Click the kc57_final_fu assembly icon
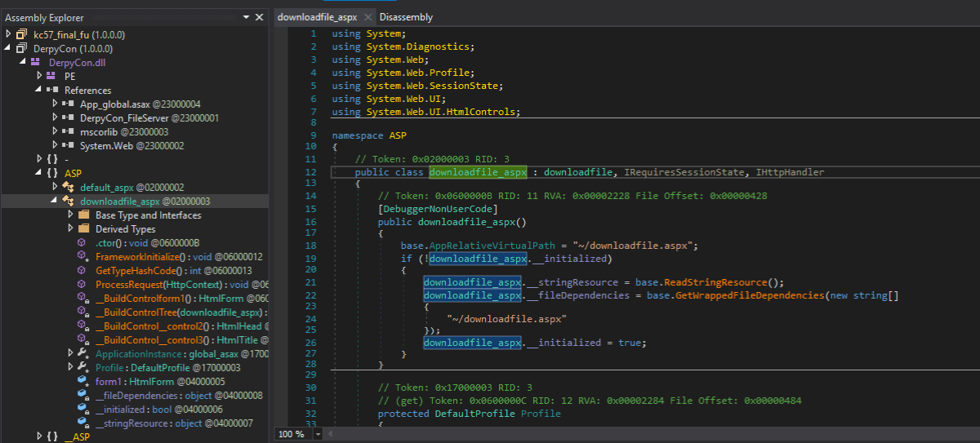This screenshot has height=443, width=980. [x=21, y=34]
